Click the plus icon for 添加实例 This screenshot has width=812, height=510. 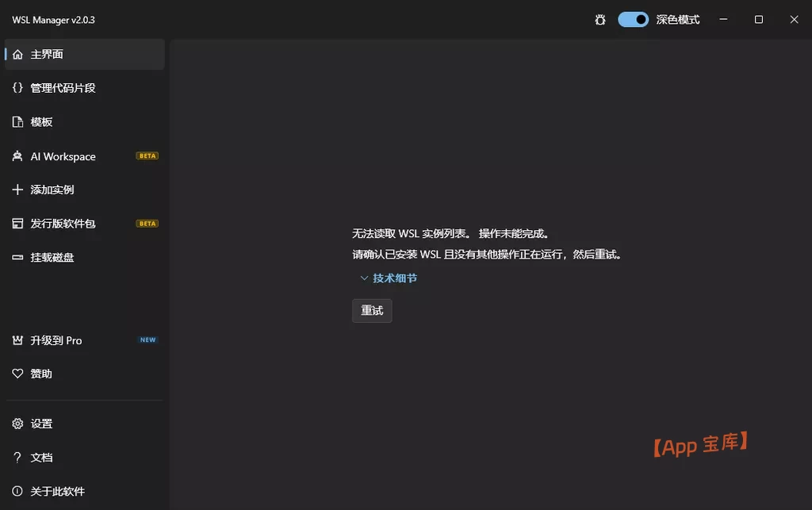pyautogui.click(x=17, y=190)
